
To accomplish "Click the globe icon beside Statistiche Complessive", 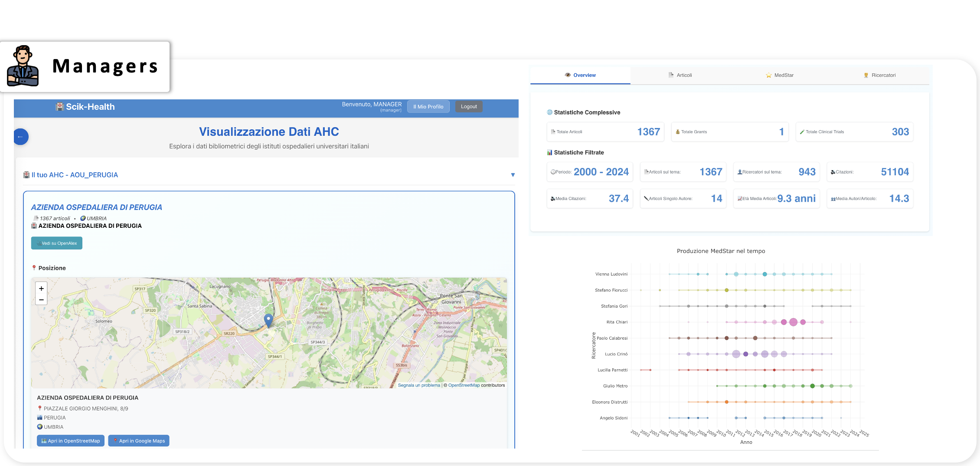I will [x=549, y=112].
